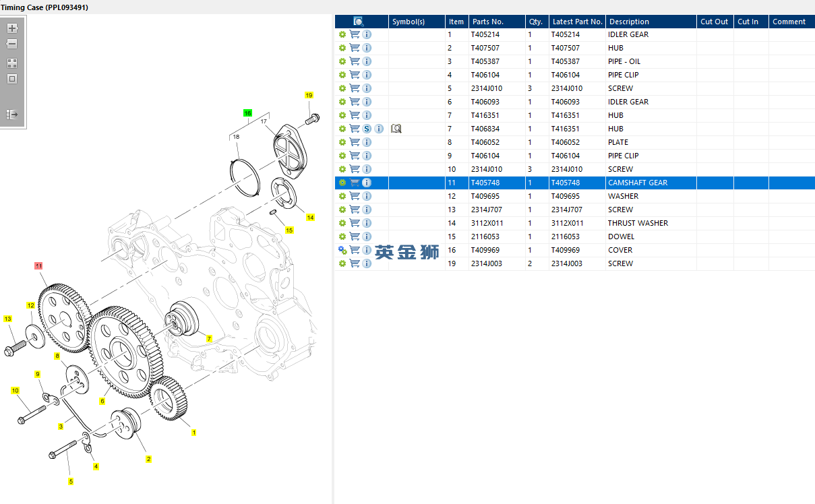The width and height of the screenshot is (815, 504).
Task: Add CAMSHAFT GEAR T405748 to cart
Action: click(355, 183)
